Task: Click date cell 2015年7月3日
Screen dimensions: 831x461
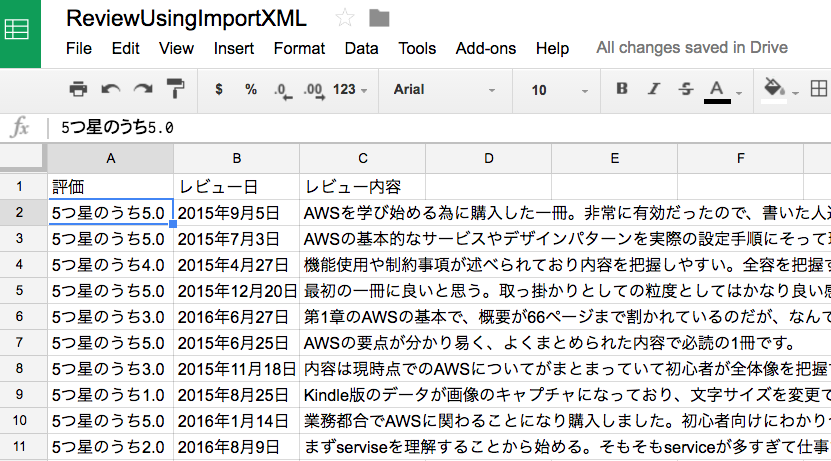Action: point(236,238)
